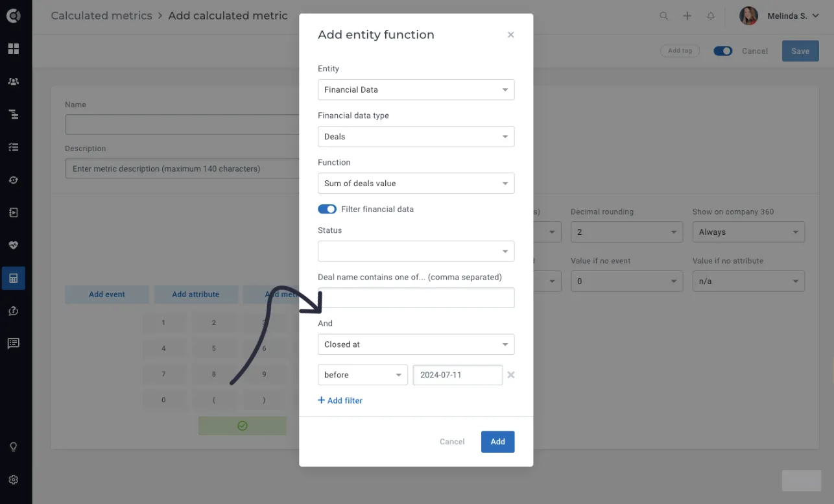The image size is (834, 504).
Task: Click the Deal name contains input field
Action: 416,298
